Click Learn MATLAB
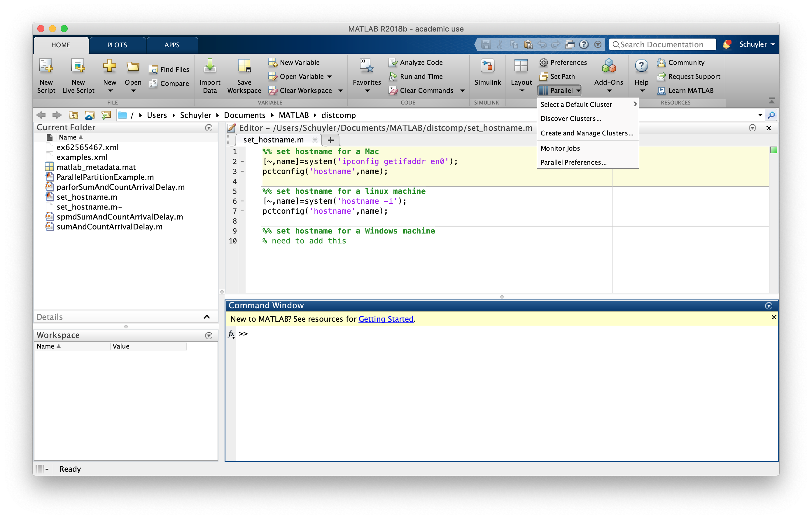This screenshot has width=812, height=519. pyautogui.click(x=685, y=90)
